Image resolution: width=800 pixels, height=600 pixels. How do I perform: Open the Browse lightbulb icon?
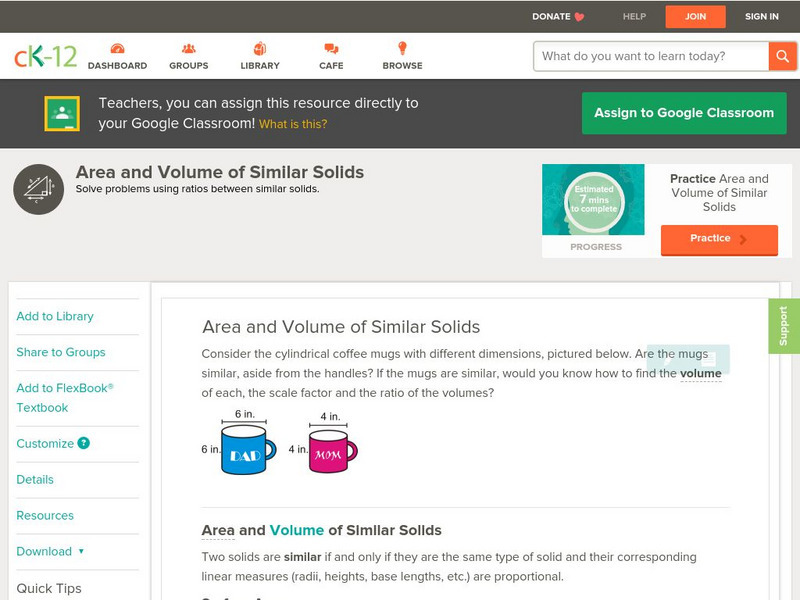[402, 49]
